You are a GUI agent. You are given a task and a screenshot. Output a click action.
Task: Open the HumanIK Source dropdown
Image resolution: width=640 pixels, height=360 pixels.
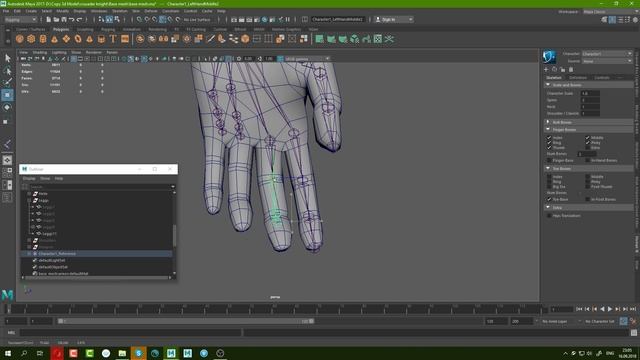pos(607,61)
